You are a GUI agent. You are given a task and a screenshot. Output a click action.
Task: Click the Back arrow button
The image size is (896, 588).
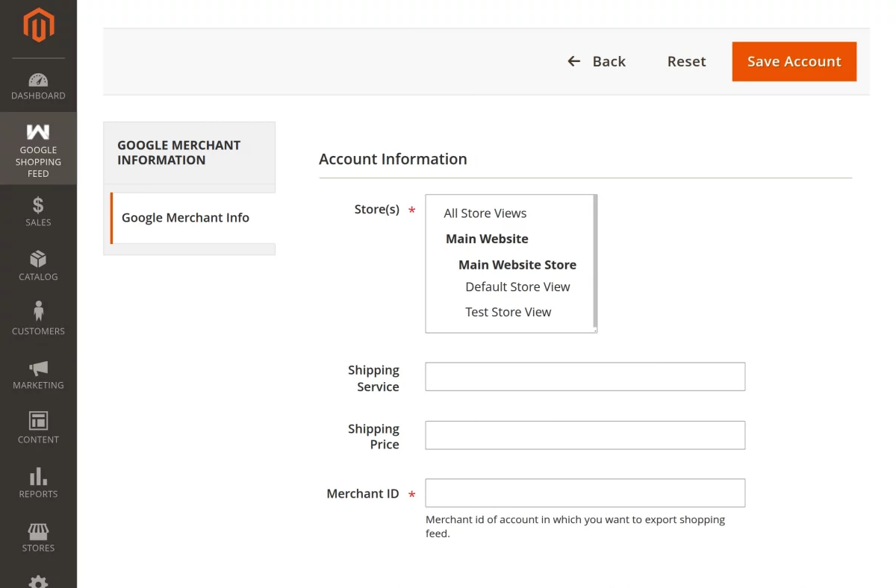[597, 61]
